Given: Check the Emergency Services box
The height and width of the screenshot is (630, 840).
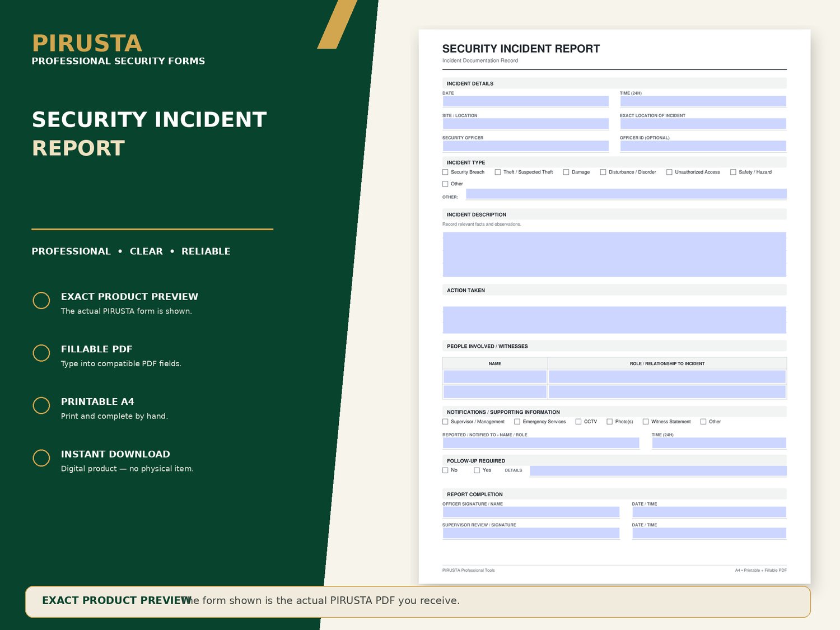Looking at the screenshot, I should click(x=517, y=422).
